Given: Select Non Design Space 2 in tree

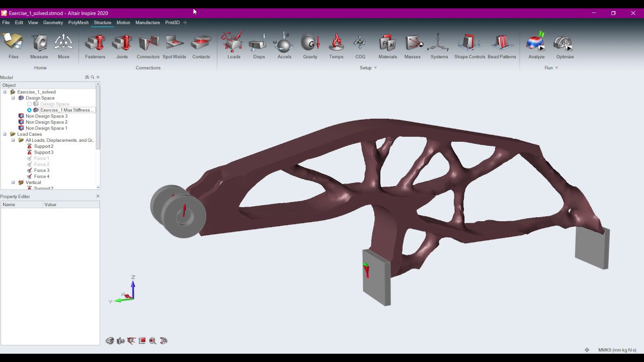Looking at the screenshot, I should point(46,122).
